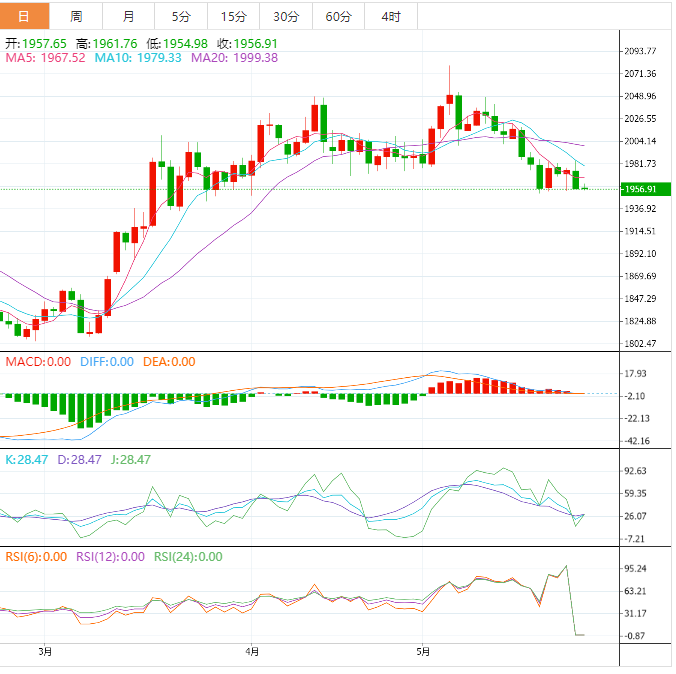
Task: Click the MACD:0.00 label
Action: tap(38, 362)
